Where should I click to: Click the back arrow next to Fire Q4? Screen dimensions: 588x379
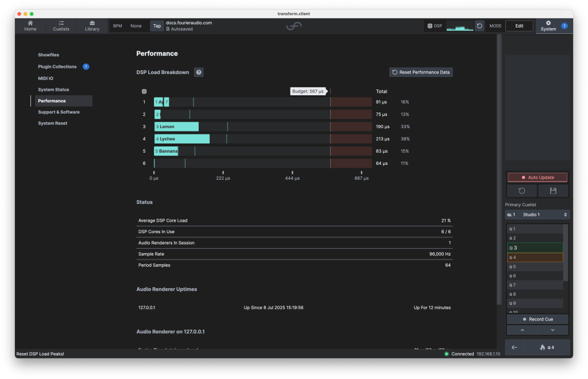coord(514,347)
